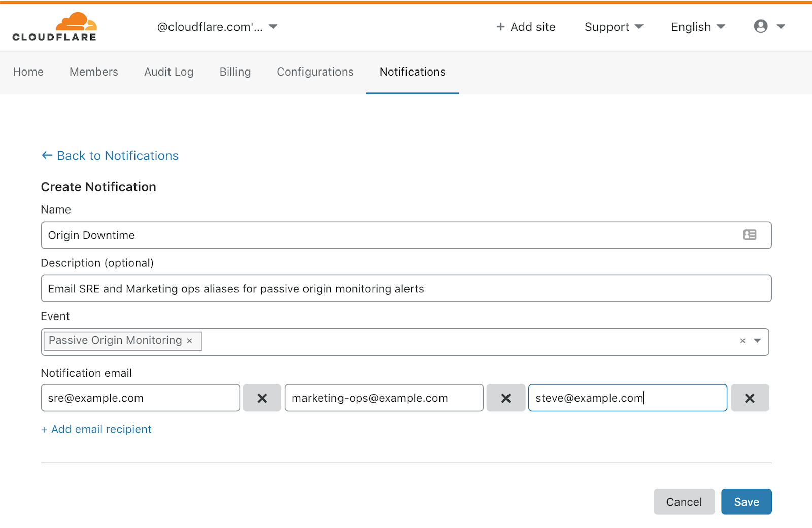Go to the Billing tab

[x=235, y=72]
